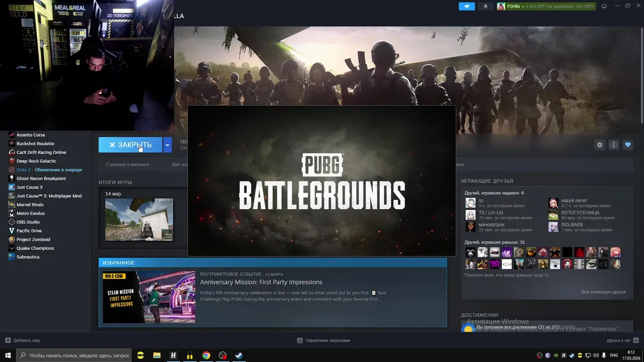
Task: Click the padlock app taskbar icon
Action: pyautogui.click(x=190, y=355)
